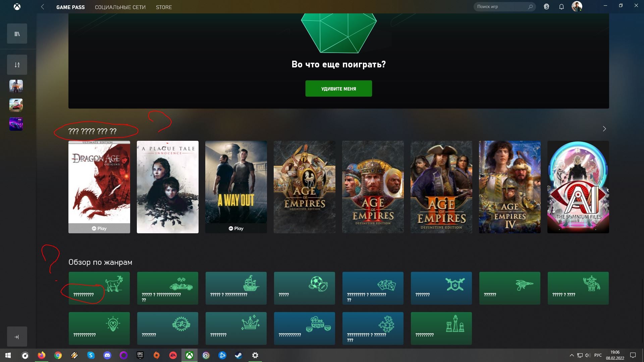Click the first game thumbnail sidebar icon
Image resolution: width=644 pixels, height=362 pixels.
click(x=16, y=86)
